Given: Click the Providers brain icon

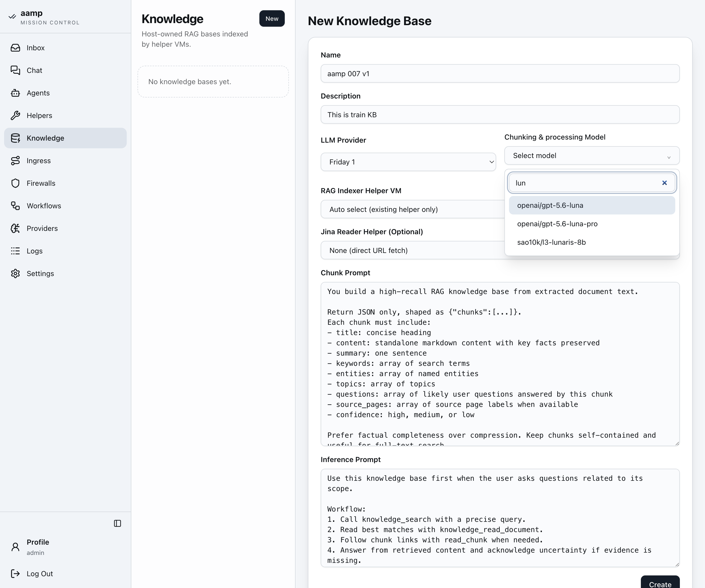Looking at the screenshot, I should (x=15, y=228).
